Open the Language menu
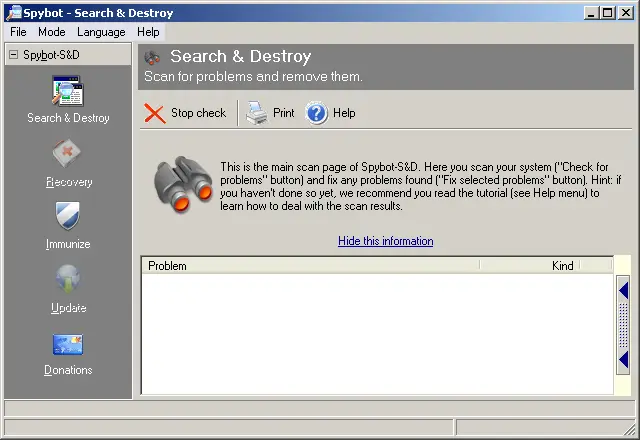 click(101, 32)
